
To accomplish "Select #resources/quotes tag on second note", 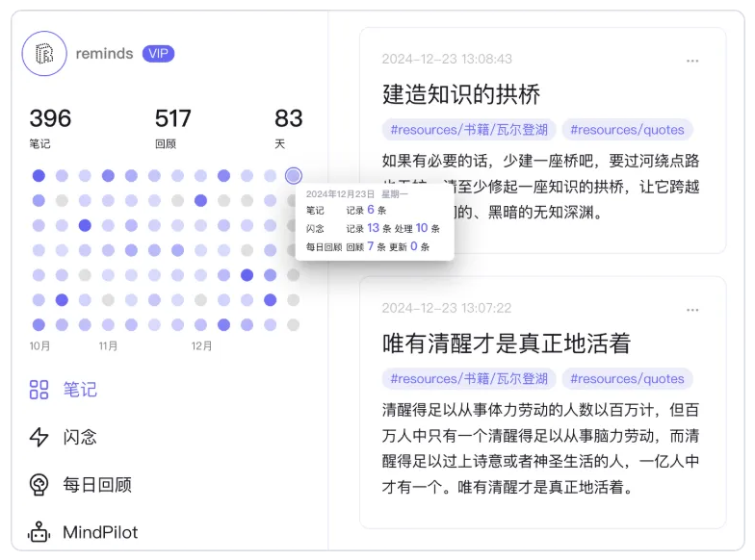I will click(627, 379).
